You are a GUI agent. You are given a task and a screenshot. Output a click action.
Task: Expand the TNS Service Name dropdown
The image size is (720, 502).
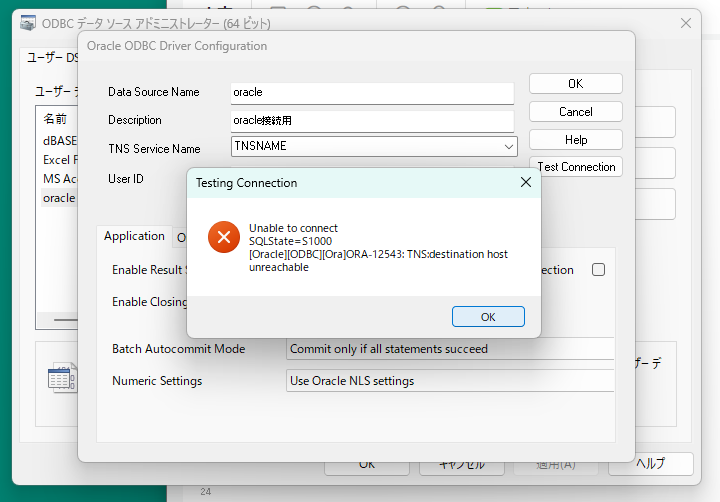point(509,148)
